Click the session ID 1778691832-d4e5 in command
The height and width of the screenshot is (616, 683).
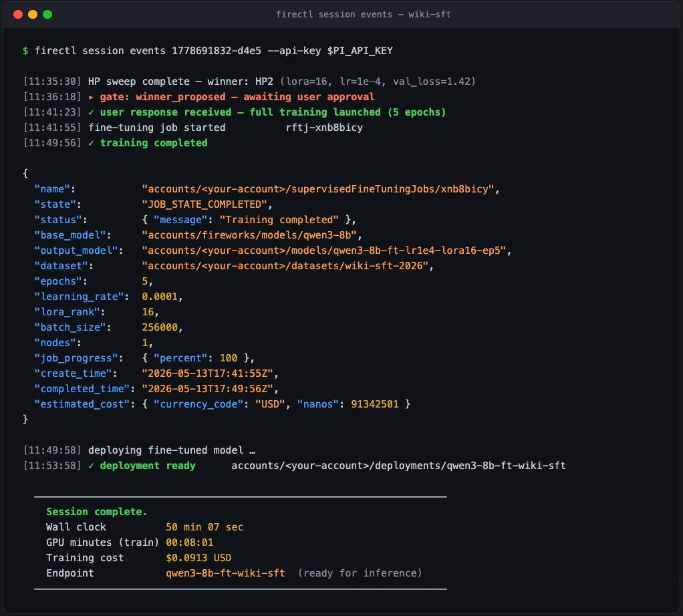click(x=217, y=51)
